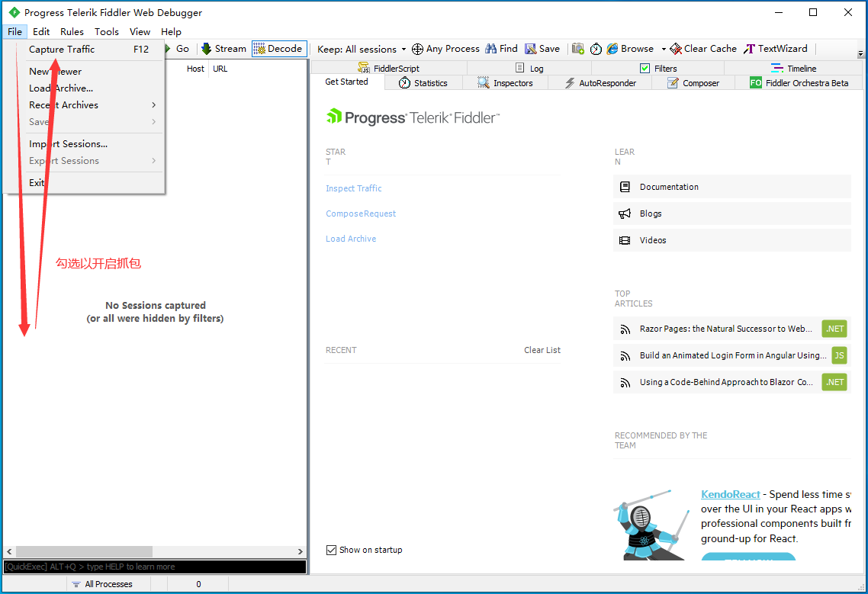Choose New Viewer from File menu
The height and width of the screenshot is (594, 868).
coord(84,72)
